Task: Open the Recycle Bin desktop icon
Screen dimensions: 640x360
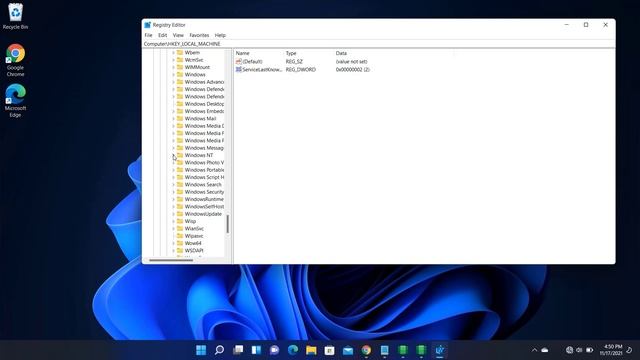Action: click(x=15, y=16)
